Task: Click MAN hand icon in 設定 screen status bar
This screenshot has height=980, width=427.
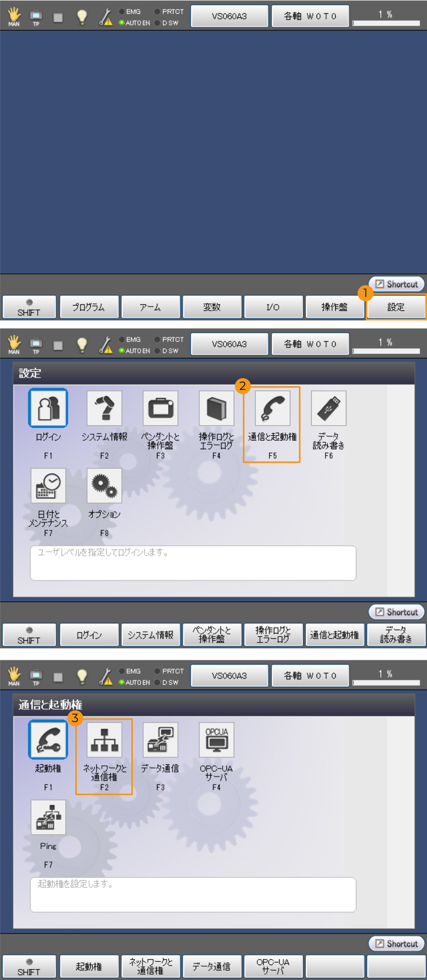Action: point(14,344)
